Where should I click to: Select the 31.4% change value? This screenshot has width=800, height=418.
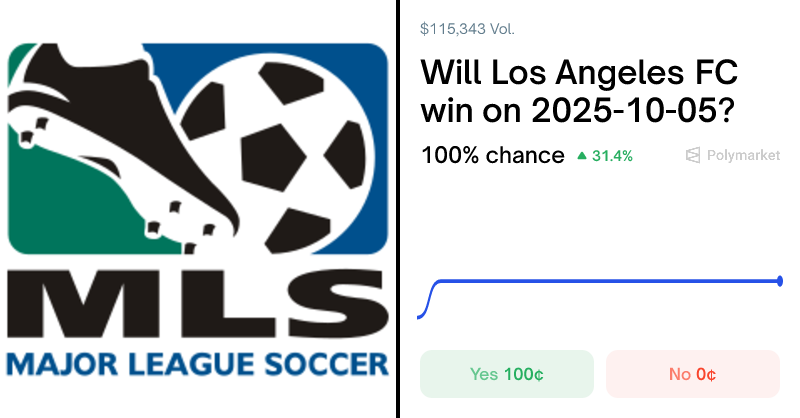point(611,156)
